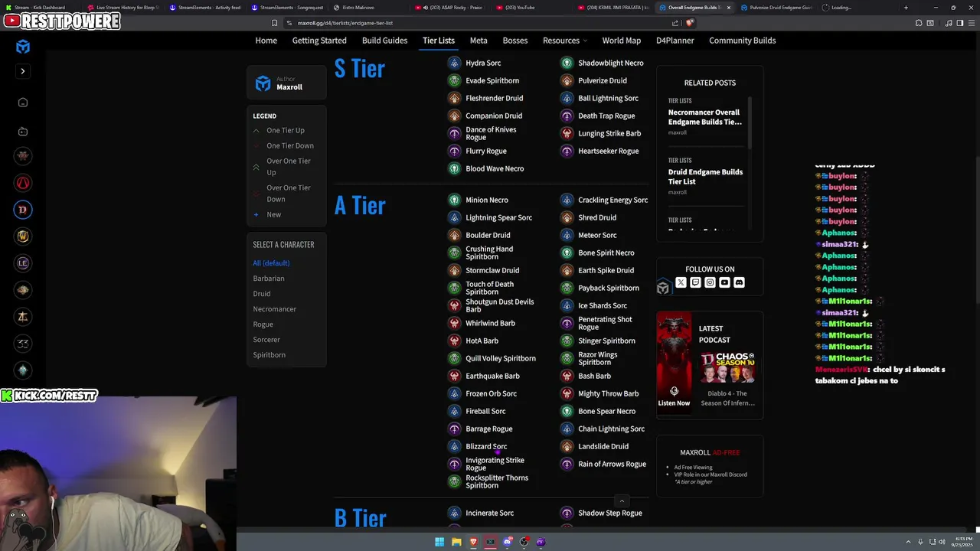This screenshot has height=551, width=980.
Task: Click the Whirlwind Barb class icon
Action: [x=454, y=323]
